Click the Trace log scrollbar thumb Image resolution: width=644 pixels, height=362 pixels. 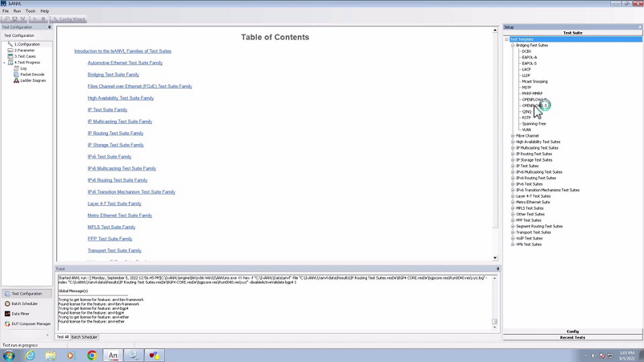point(494,322)
